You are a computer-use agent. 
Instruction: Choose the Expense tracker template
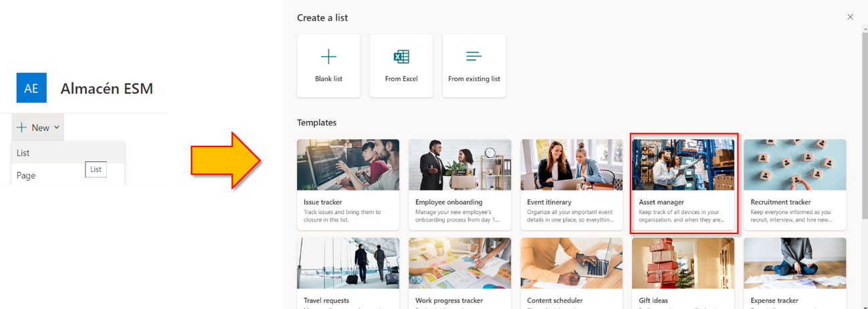point(794,274)
